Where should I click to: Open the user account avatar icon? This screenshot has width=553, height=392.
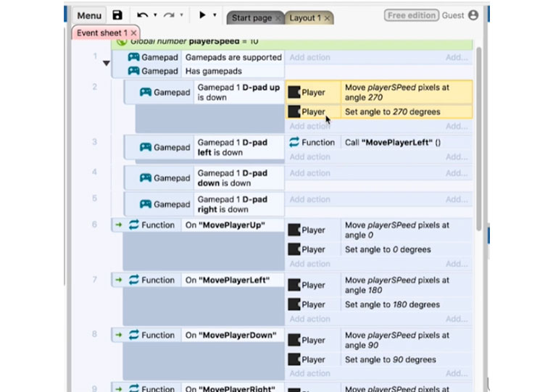473,15
